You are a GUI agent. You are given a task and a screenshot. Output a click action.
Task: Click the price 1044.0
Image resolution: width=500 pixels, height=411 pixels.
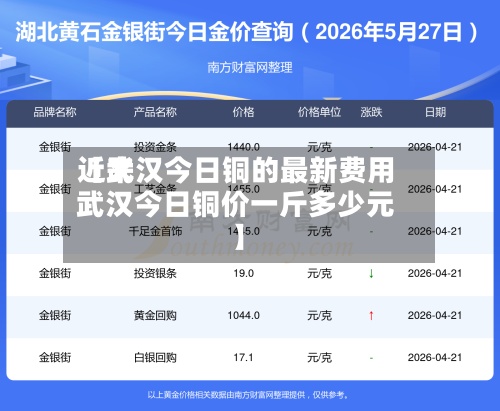[243, 315]
